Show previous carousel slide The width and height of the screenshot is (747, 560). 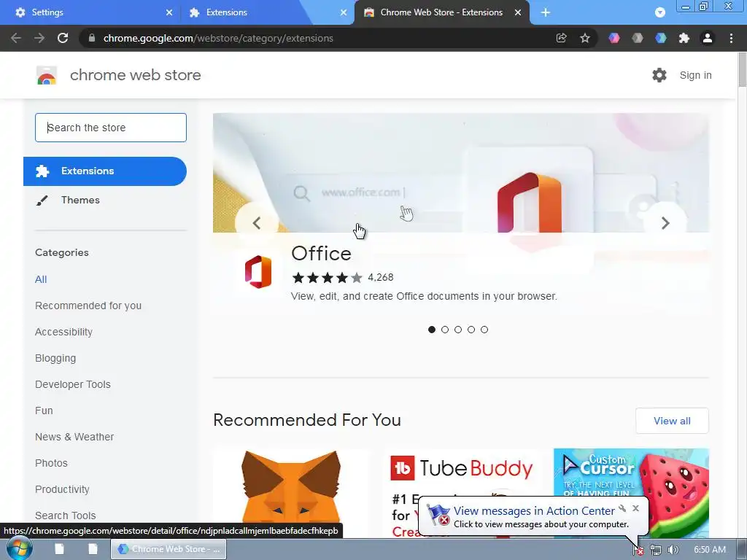coord(257,223)
